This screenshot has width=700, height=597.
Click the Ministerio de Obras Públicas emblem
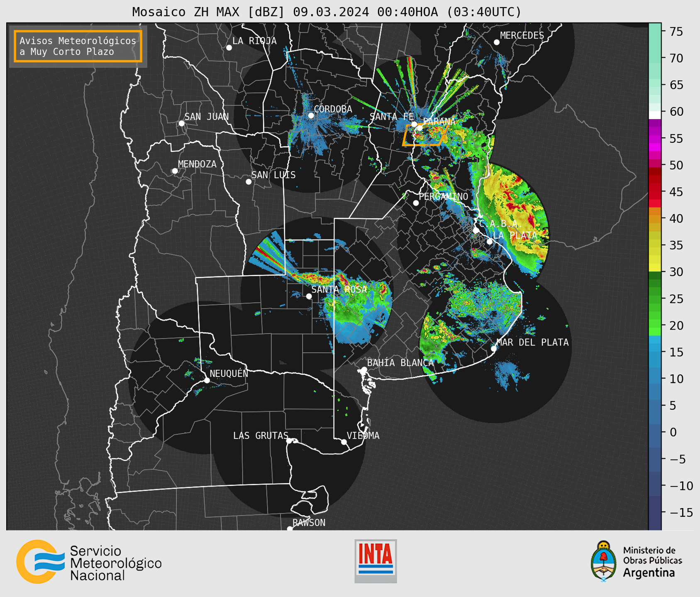point(604,561)
